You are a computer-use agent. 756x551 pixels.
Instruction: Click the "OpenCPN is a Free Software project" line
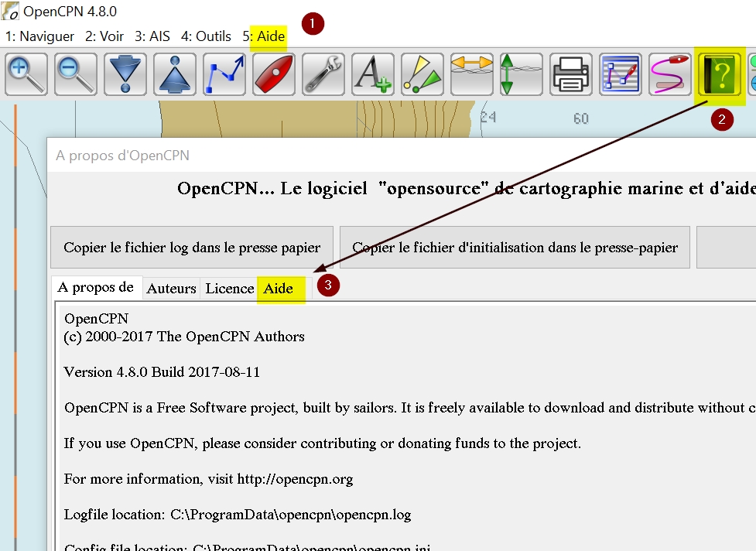(x=410, y=408)
